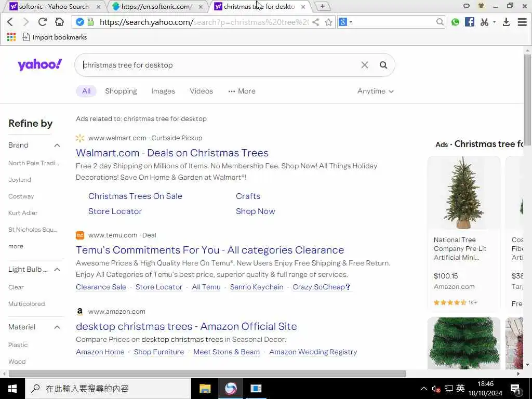Show hidden tray icons chevron

coord(424,389)
